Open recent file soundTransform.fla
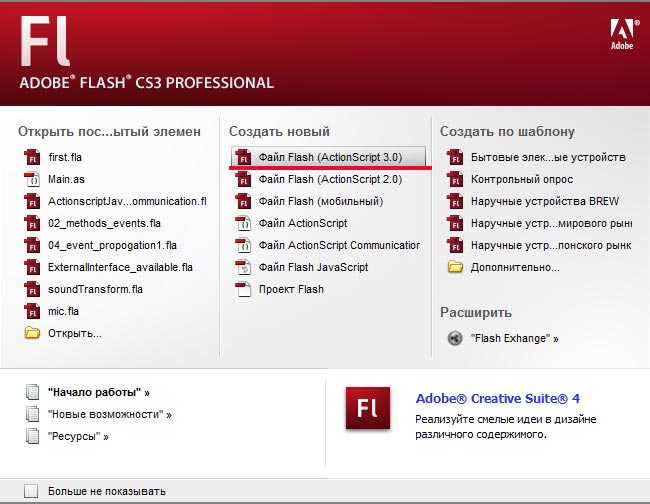Viewport: 650px width, 504px height. (x=95, y=289)
